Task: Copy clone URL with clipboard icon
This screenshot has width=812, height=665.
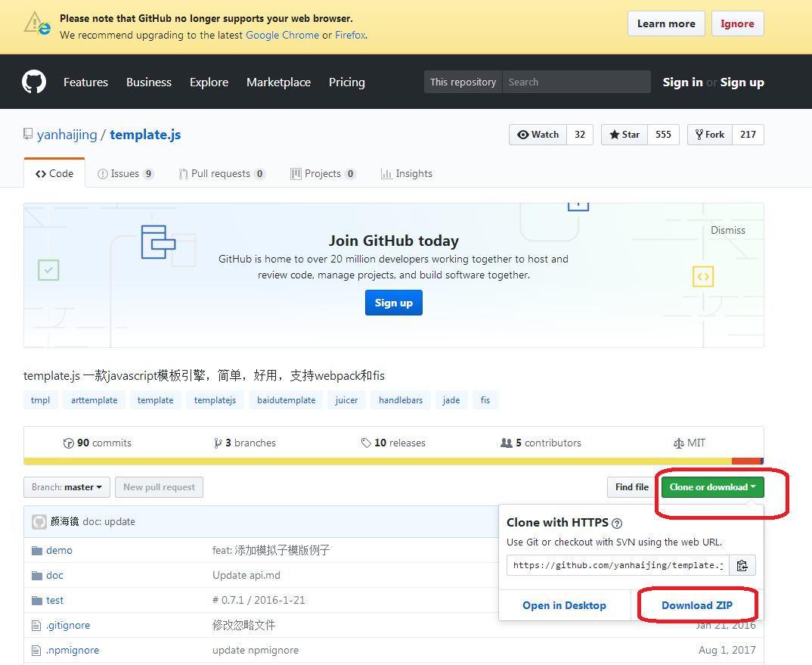Action: pyautogui.click(x=742, y=565)
